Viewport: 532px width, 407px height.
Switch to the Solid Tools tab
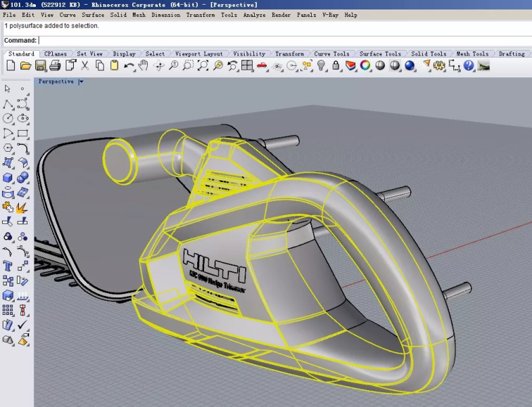coord(428,54)
